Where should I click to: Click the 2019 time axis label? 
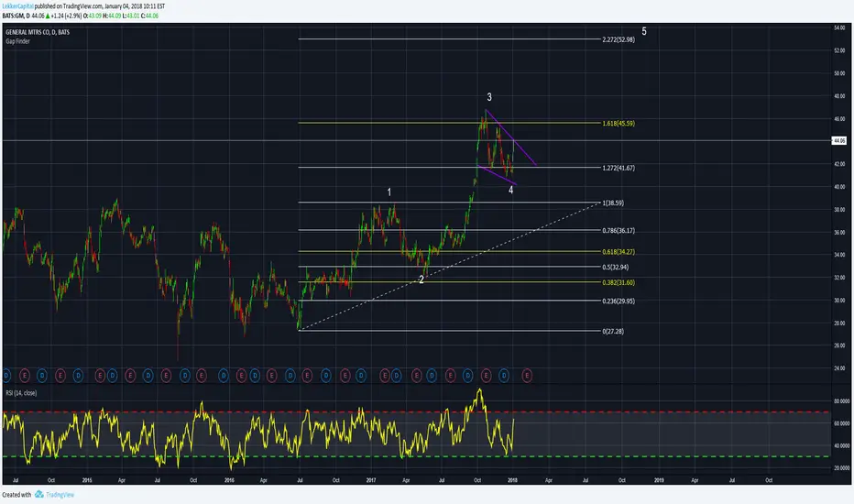[659, 480]
